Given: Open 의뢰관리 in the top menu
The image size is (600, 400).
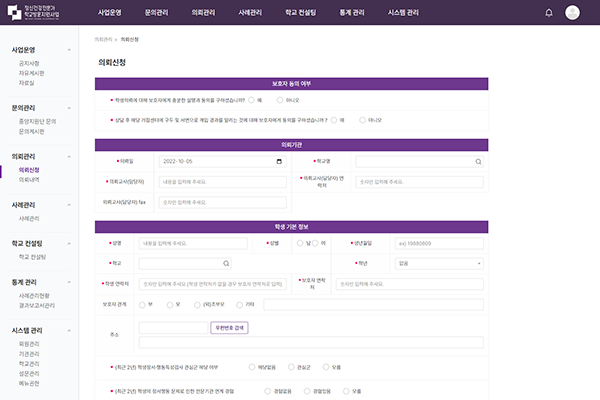Looking at the screenshot, I should coord(203,13).
